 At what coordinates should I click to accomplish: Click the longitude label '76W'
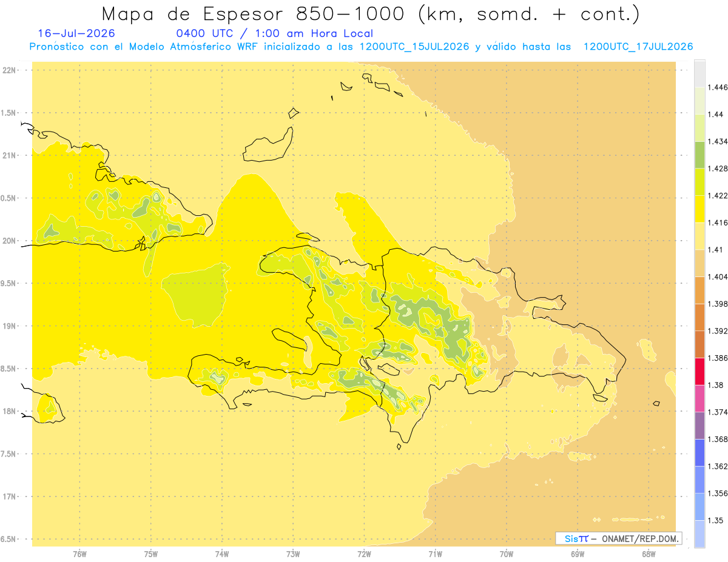[79, 553]
